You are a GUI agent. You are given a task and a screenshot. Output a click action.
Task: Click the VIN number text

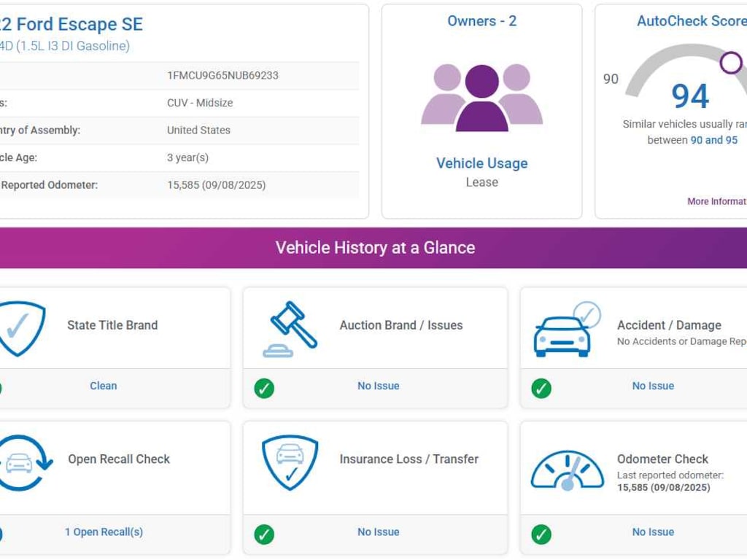[x=222, y=75]
